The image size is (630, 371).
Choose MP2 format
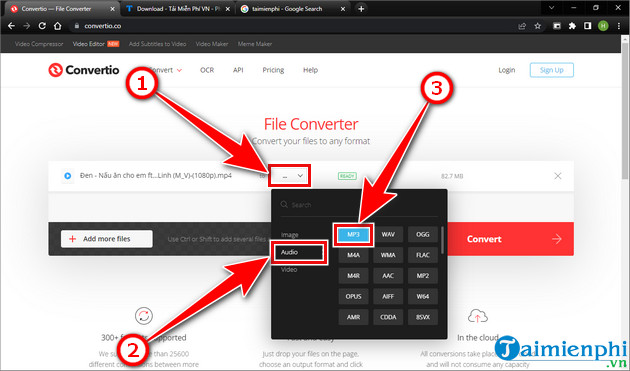423,276
